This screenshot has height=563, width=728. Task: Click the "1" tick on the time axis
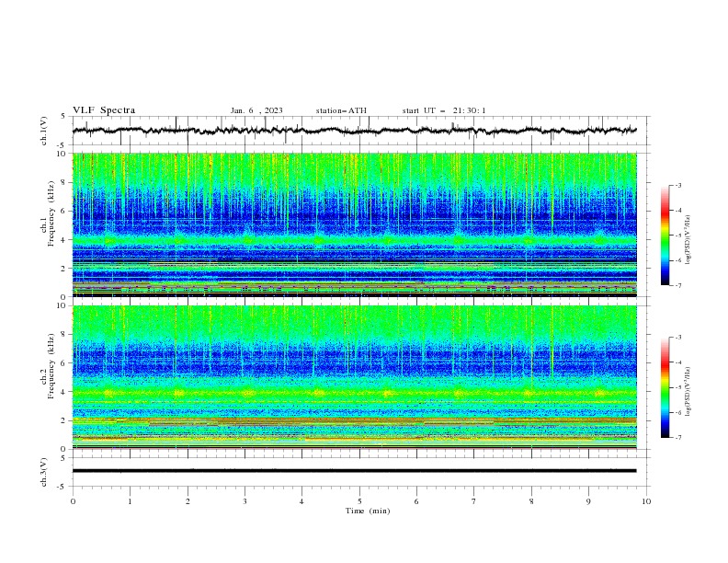(x=130, y=501)
